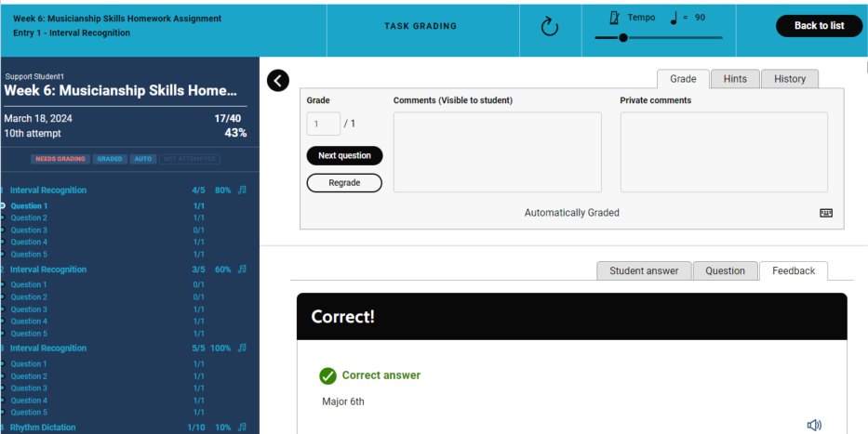Adjust the Tempo slider handle

(x=622, y=38)
